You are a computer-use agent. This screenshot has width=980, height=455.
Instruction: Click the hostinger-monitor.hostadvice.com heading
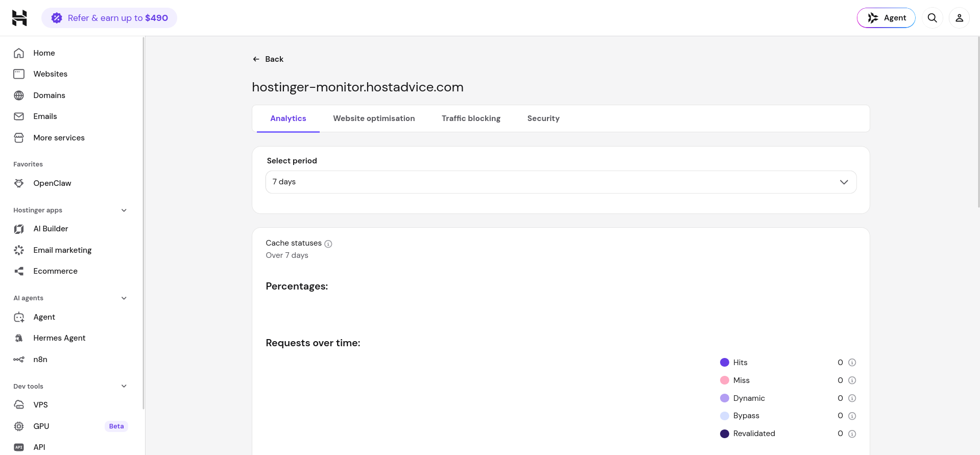pos(357,87)
